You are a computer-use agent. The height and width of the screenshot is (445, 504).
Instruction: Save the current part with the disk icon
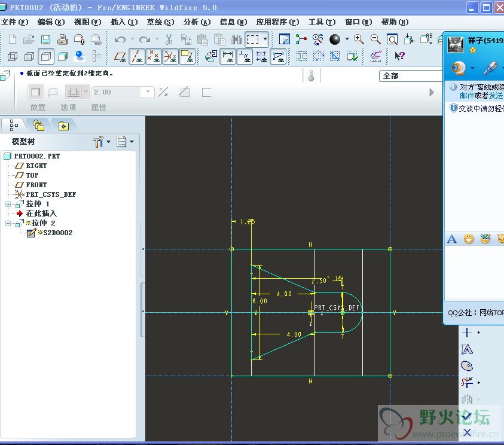click(45, 39)
